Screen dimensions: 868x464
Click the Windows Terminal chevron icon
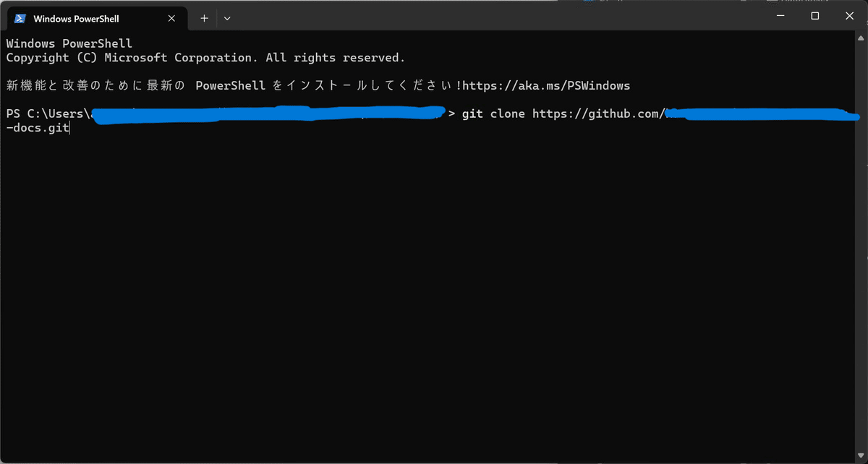point(226,18)
